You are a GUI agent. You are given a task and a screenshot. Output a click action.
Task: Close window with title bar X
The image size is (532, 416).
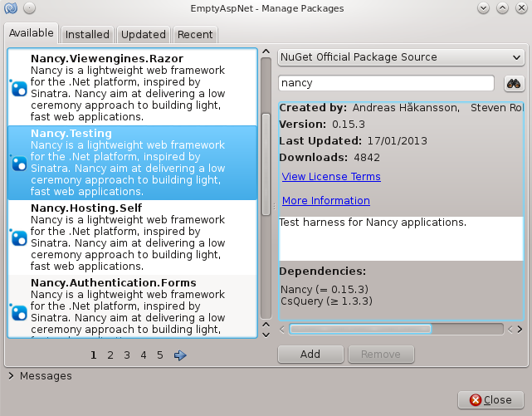(x=521, y=8)
